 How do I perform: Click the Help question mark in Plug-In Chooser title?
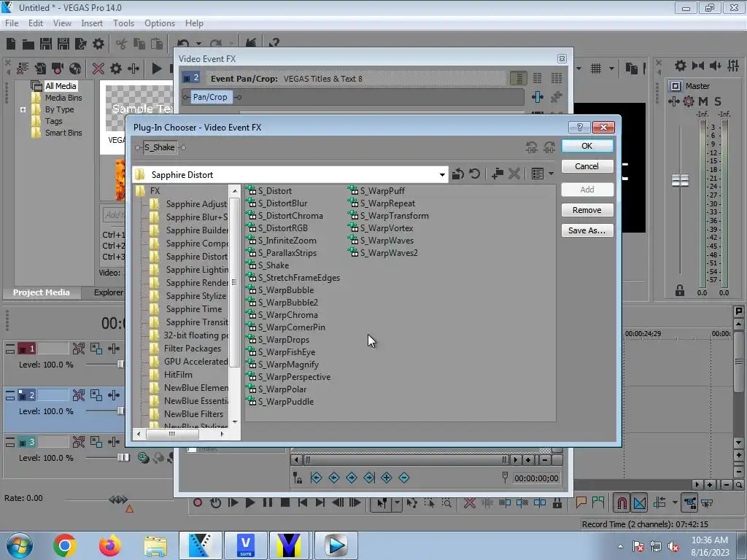(579, 127)
